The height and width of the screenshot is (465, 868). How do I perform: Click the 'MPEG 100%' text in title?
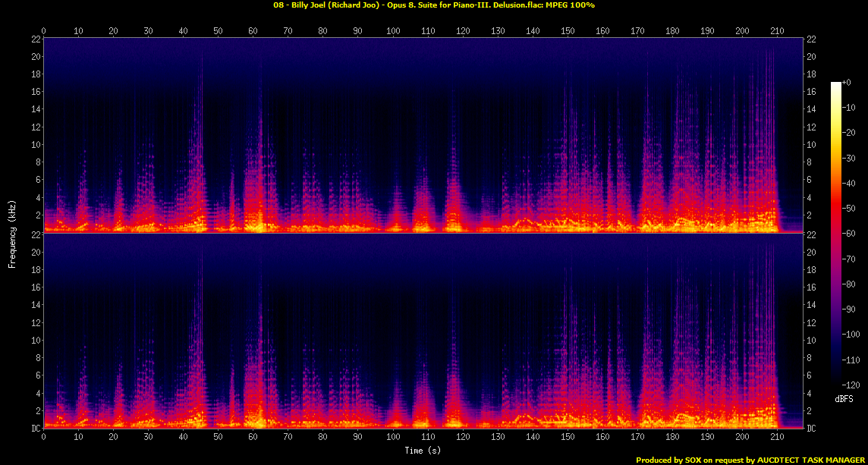[x=568, y=5]
